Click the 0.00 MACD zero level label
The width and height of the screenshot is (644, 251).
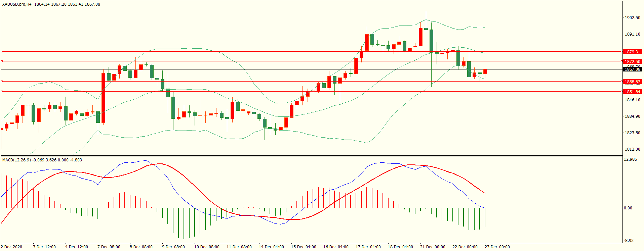[x=628, y=208]
